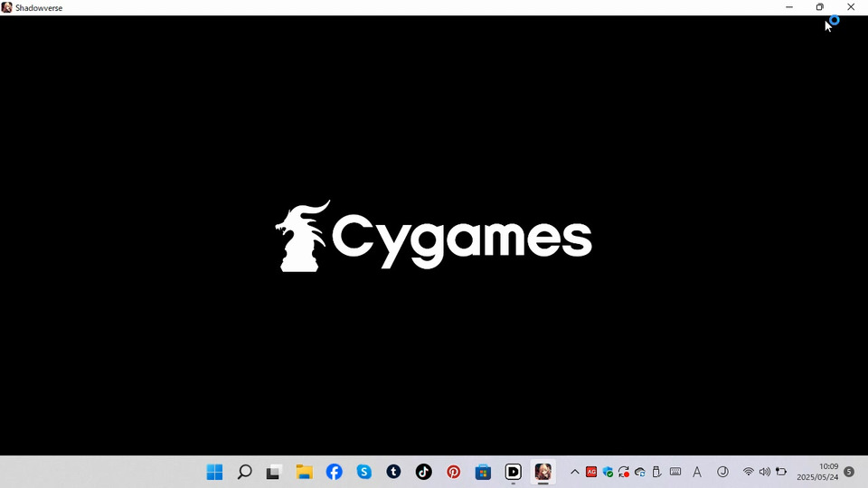Click the safely remove USB tray icon
This screenshot has width=868, height=488.
click(656, 472)
